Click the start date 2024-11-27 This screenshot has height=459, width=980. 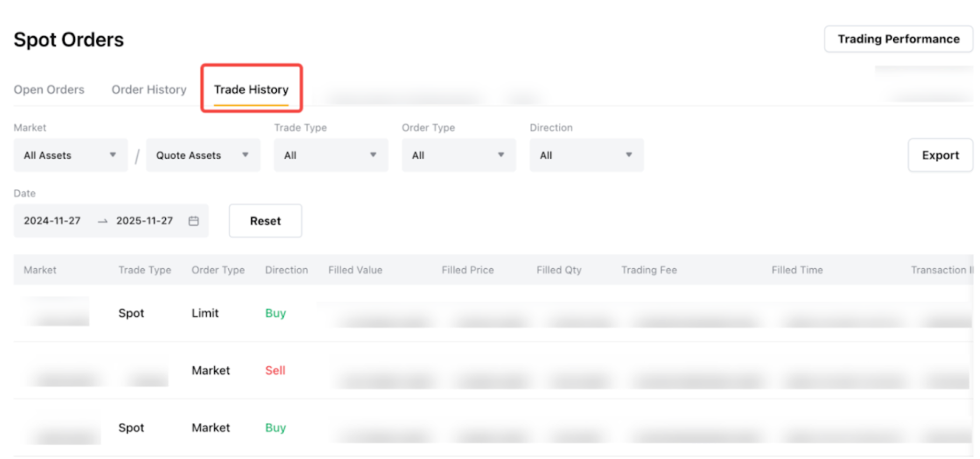(x=52, y=221)
